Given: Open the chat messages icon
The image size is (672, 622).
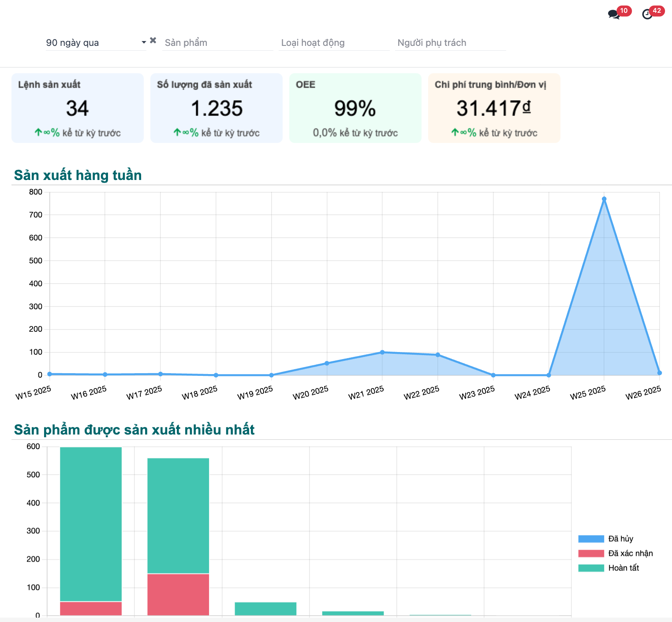Looking at the screenshot, I should click(x=613, y=14).
